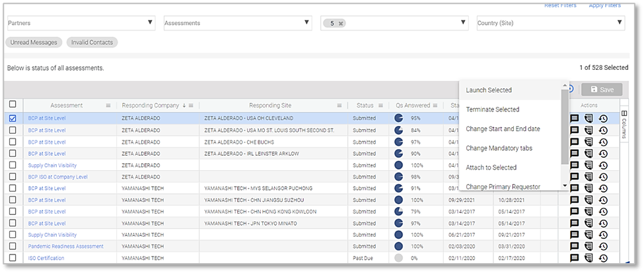
Task: View history for the ISO Certification row
Action: (603, 258)
